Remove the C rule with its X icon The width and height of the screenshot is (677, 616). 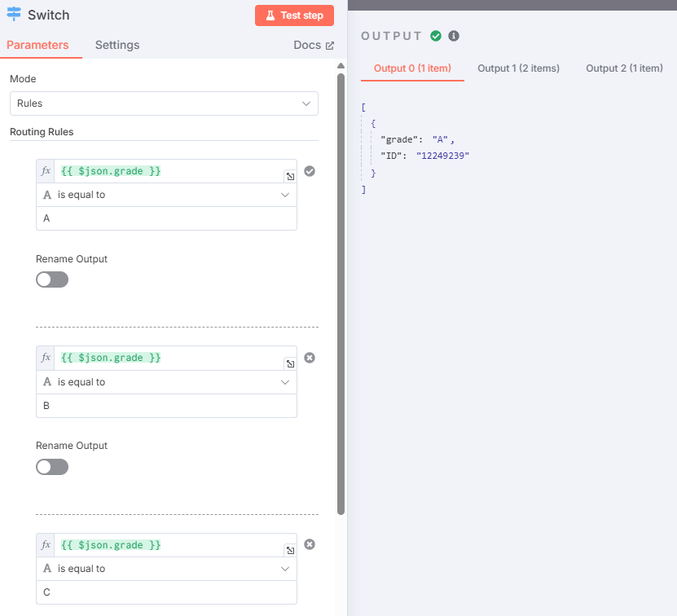tap(310, 544)
